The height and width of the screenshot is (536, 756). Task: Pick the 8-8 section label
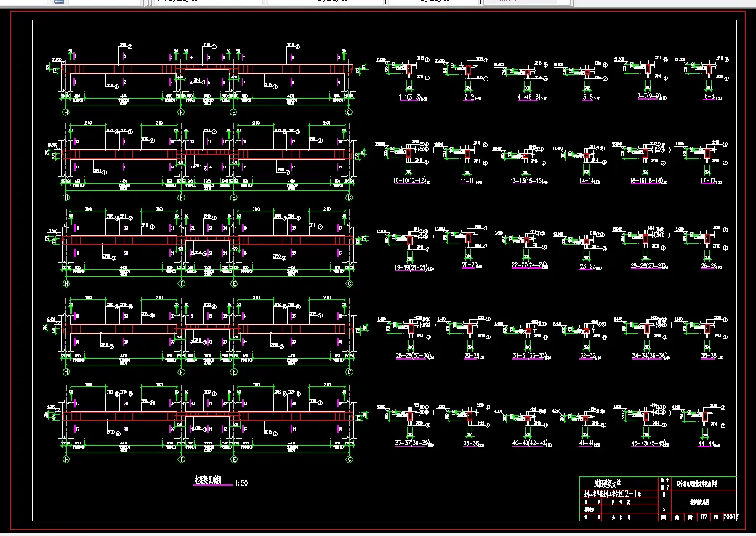point(709,97)
